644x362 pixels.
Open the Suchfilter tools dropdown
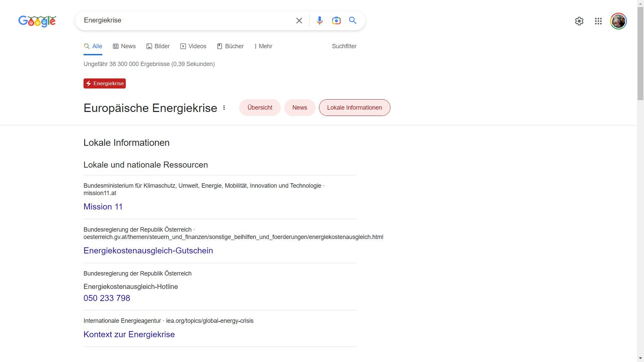pos(344,46)
